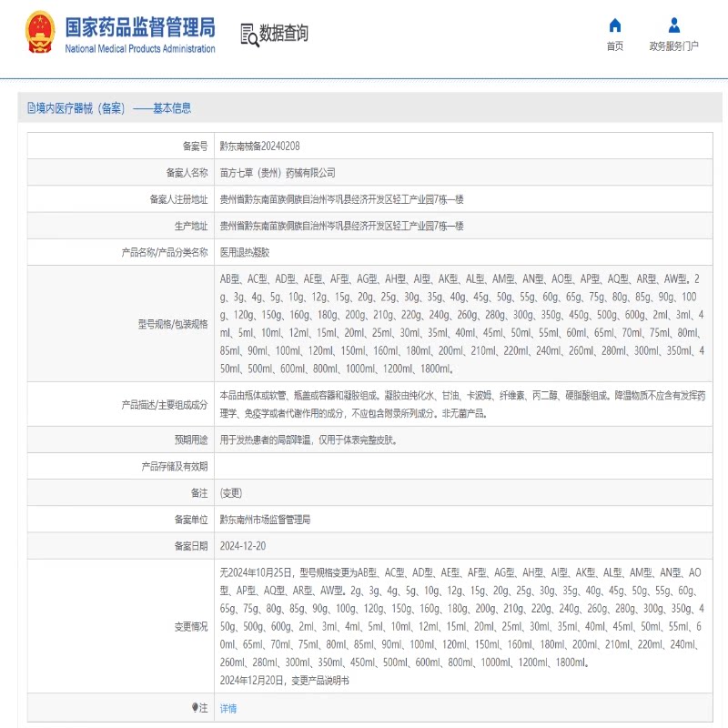Click 国家药品监督管理局 title text
Viewport: 728px width, 728px height.
coord(140,27)
